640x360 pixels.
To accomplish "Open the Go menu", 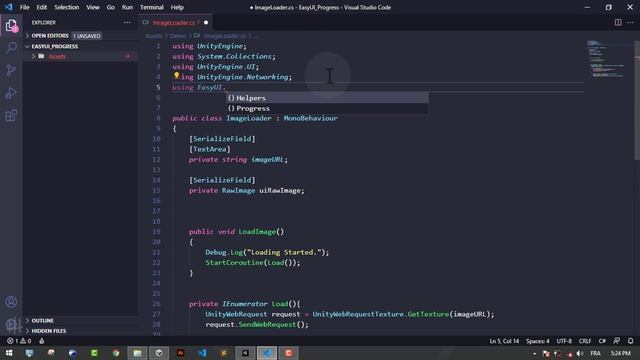I will 111,7.
